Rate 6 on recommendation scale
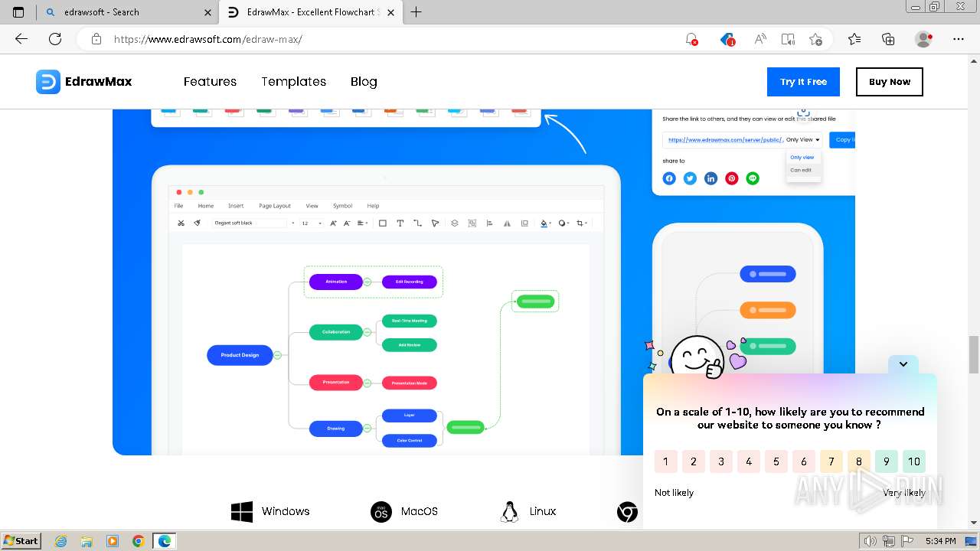980x551 pixels. pos(804,461)
